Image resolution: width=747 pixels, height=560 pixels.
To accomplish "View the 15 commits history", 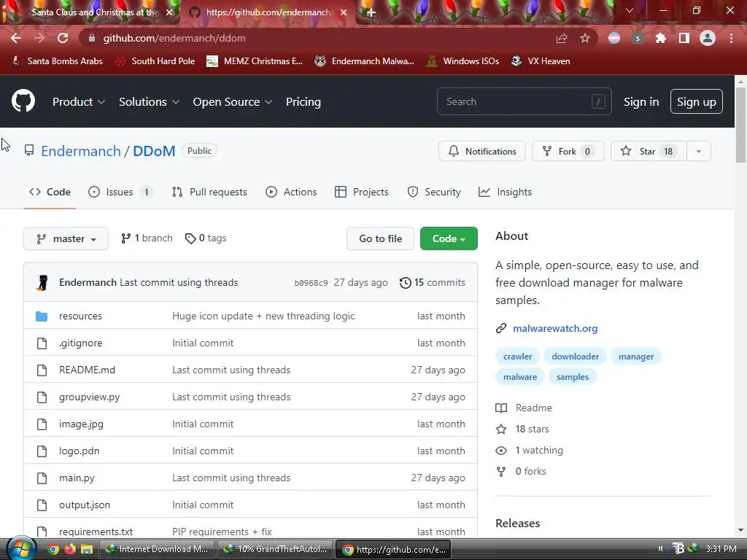I will 432,282.
